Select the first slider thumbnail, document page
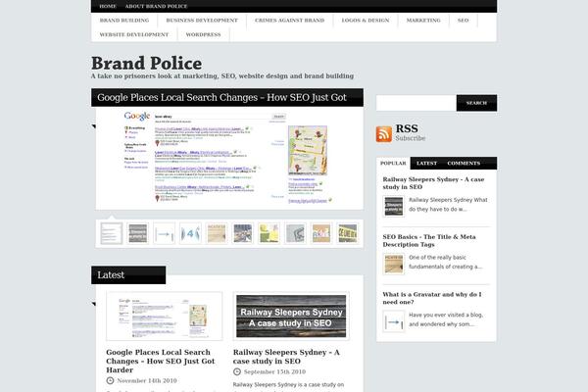This screenshot has height=392, width=588. [x=112, y=233]
